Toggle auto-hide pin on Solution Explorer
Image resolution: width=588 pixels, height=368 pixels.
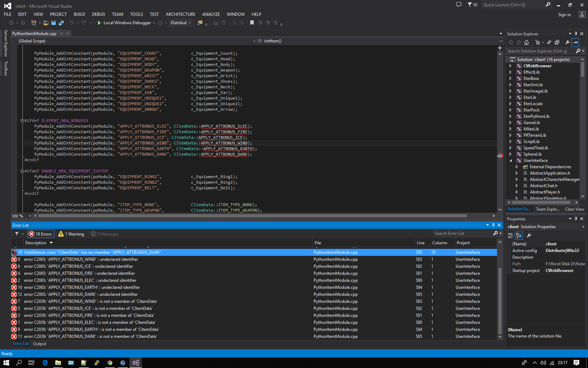point(576,34)
